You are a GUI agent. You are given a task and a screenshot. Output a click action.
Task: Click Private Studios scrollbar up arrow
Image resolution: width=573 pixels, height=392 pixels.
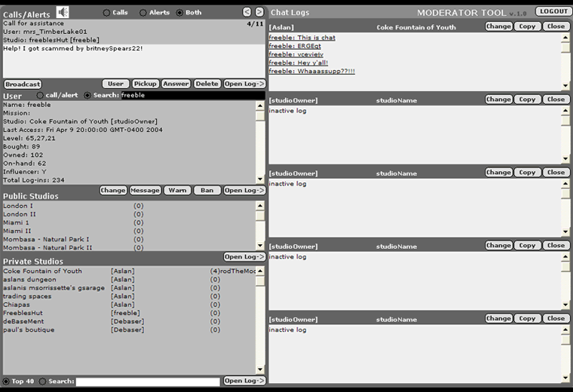click(260, 271)
